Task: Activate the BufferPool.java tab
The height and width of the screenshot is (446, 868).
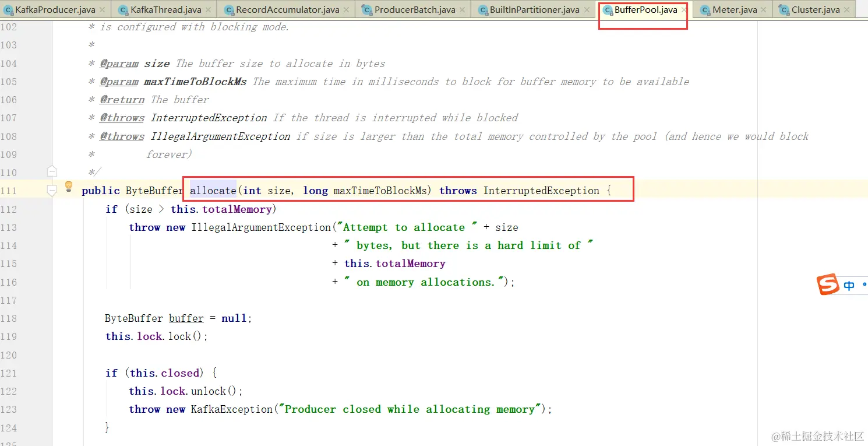Action: (645, 9)
